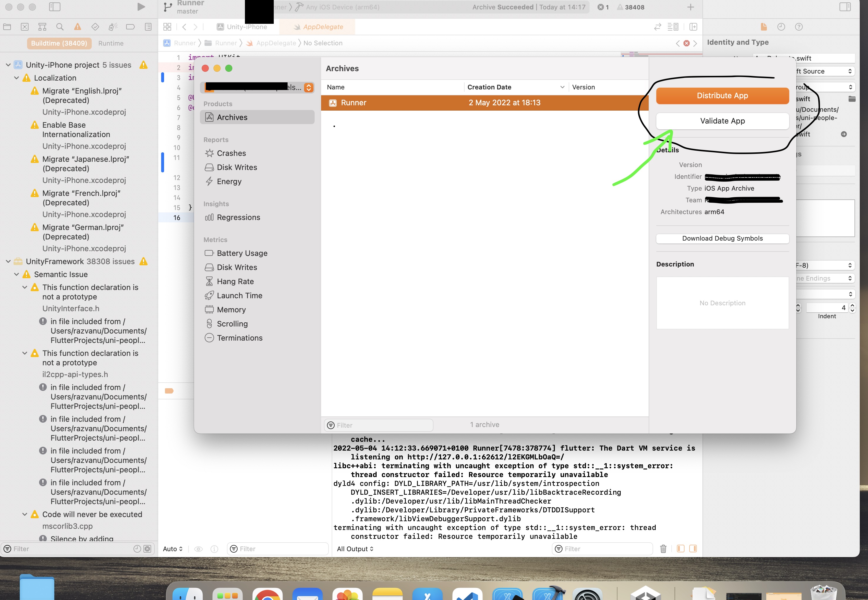Click the editor options lines icon

click(x=672, y=27)
